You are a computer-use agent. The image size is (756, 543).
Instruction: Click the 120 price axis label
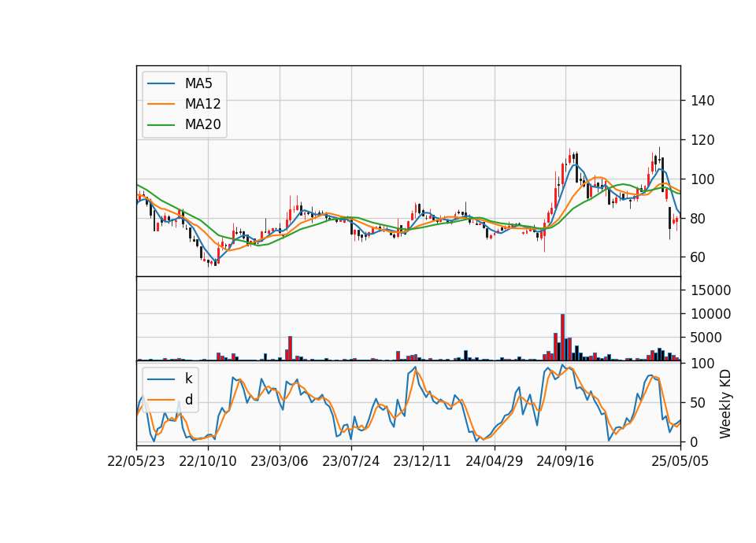coord(702,140)
